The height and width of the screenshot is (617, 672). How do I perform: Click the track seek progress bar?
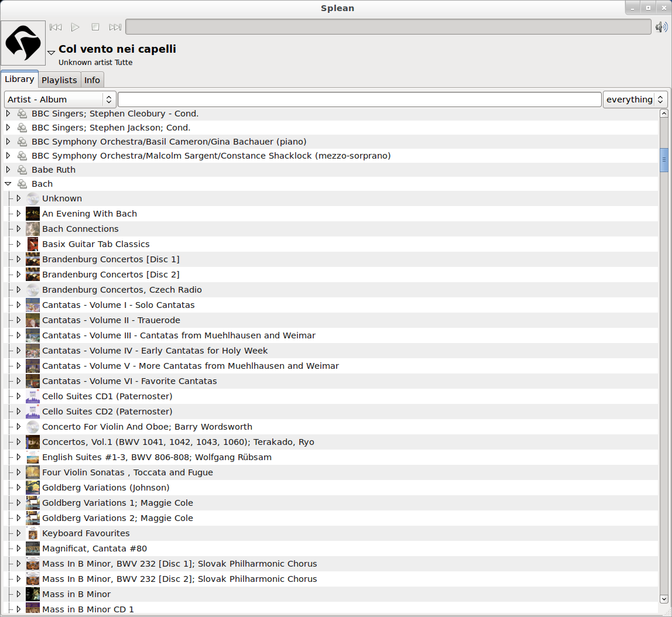pos(388,26)
